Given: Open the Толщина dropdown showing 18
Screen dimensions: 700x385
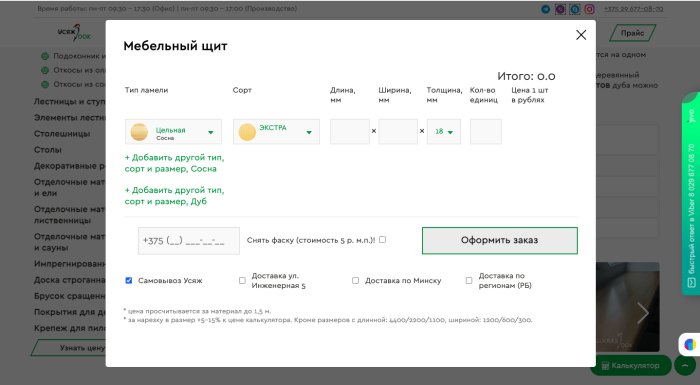Looking at the screenshot, I should pyautogui.click(x=444, y=132).
